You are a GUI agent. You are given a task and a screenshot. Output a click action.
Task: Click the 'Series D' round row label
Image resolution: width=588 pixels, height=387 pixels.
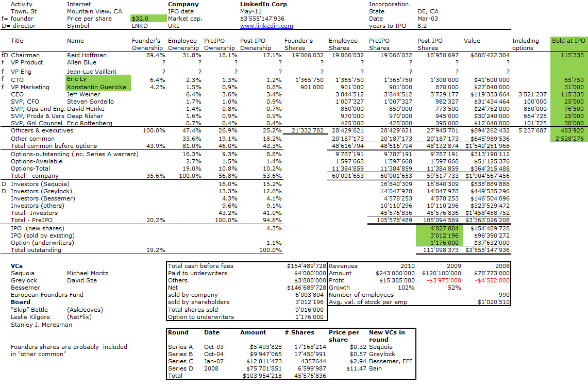[180, 368]
